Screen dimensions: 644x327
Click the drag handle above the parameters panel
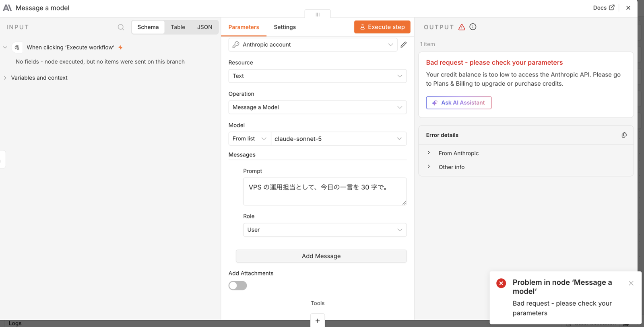coord(318,14)
